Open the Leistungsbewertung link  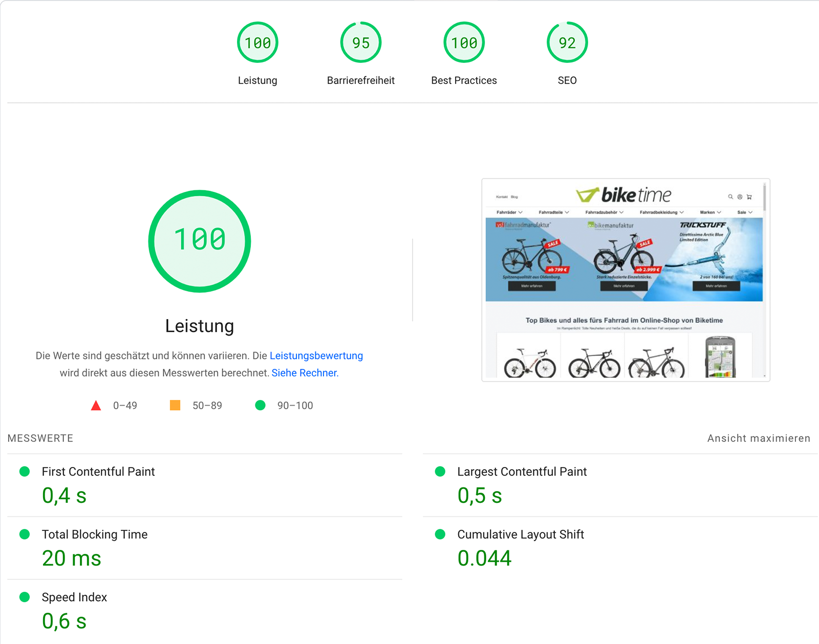click(316, 356)
